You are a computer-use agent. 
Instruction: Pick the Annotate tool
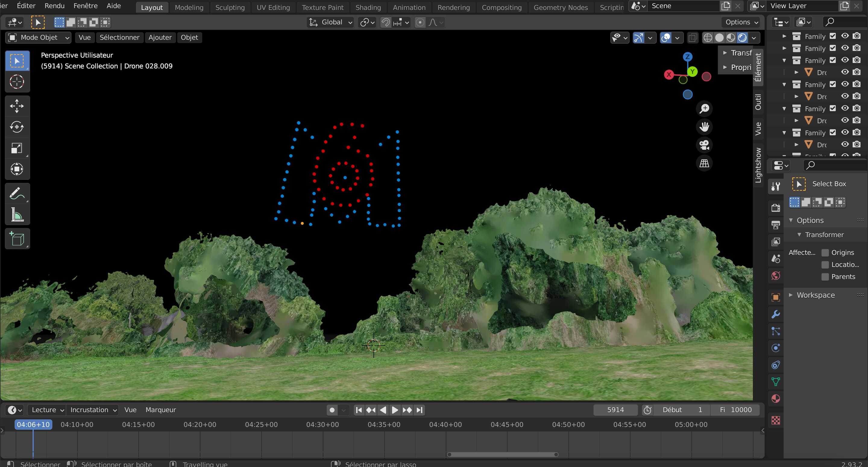(x=17, y=194)
